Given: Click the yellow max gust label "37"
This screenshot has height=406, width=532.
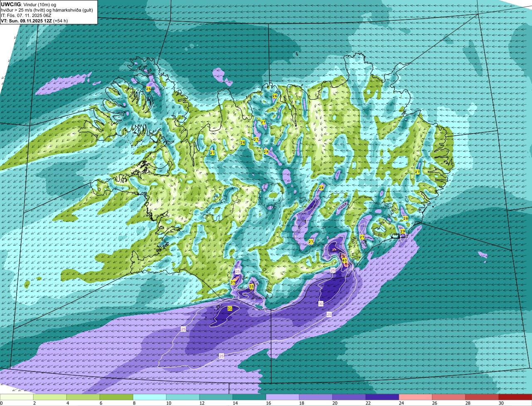Looking at the screenshot, I should (233, 282).
